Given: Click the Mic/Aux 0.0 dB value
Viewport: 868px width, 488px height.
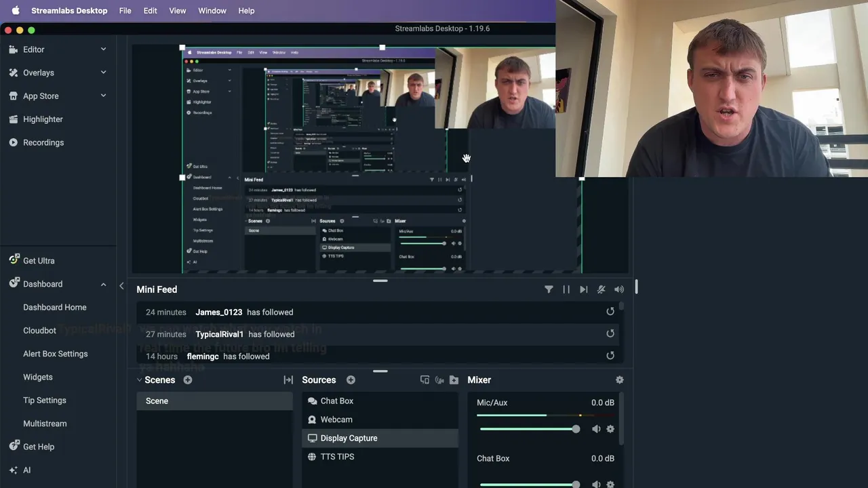Looking at the screenshot, I should [603, 403].
